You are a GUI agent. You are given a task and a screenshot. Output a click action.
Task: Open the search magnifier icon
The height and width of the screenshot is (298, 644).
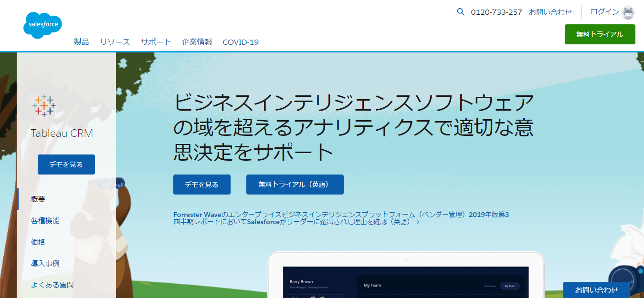(461, 12)
